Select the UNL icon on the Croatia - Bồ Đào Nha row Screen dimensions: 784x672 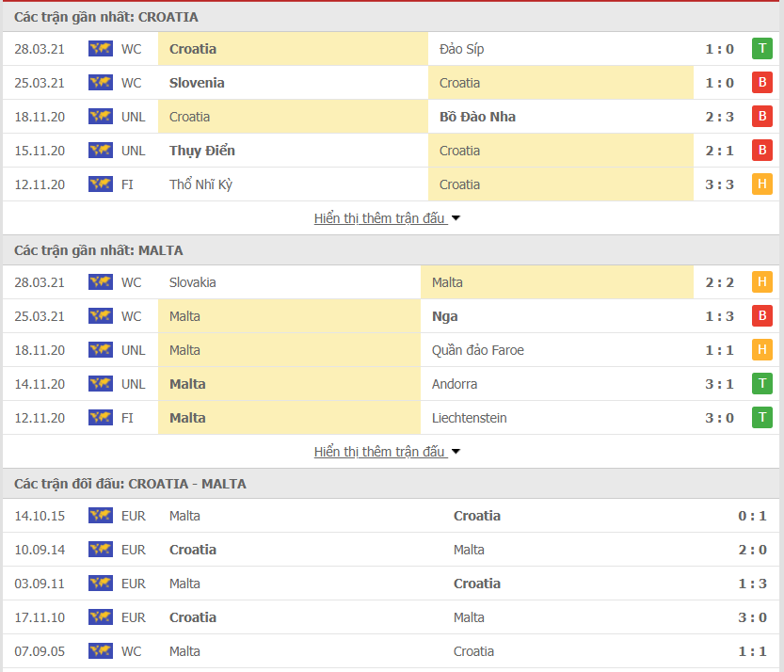tap(100, 117)
